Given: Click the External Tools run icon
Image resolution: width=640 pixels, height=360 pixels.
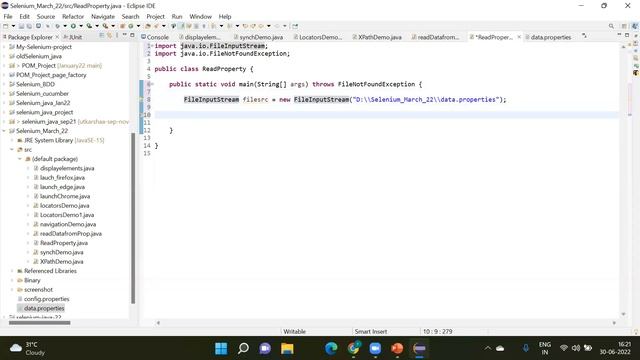Looking at the screenshot, I should click(105, 26).
